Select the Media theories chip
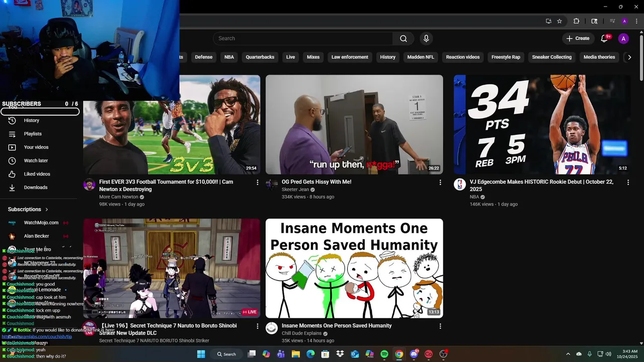 click(599, 57)
